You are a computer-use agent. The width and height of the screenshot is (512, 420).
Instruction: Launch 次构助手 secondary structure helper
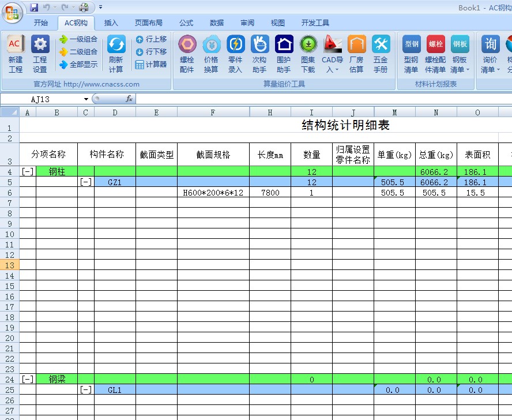coord(259,54)
